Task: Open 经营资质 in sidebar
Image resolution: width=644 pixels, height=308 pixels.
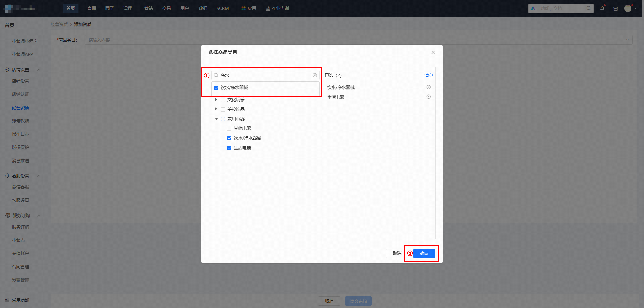Action: tap(20, 108)
